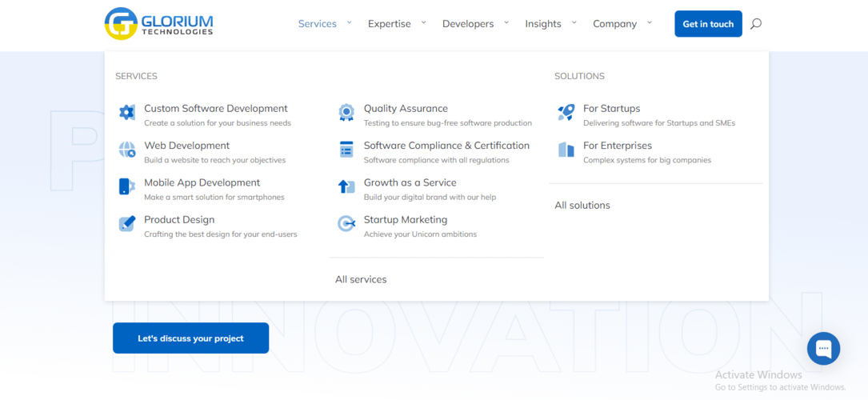Follow the All services link
868x400 pixels.
(x=361, y=279)
